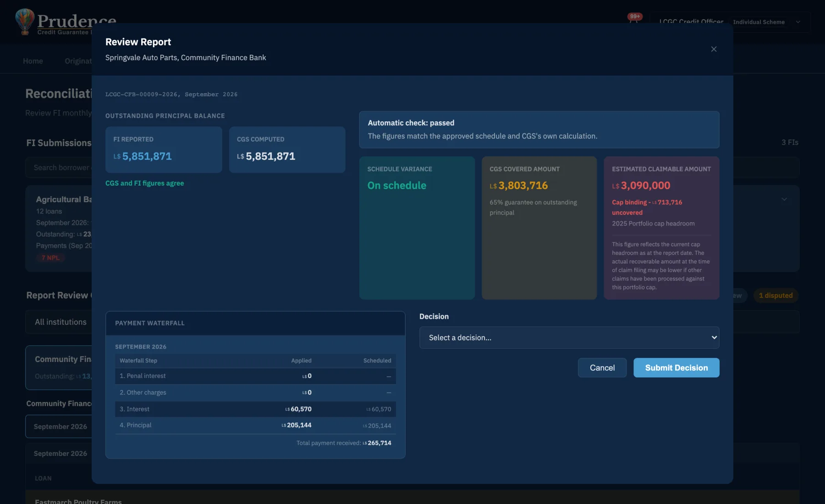Click the report reference LCGC-CFB-00009-2026
825x504 pixels.
[141, 94]
